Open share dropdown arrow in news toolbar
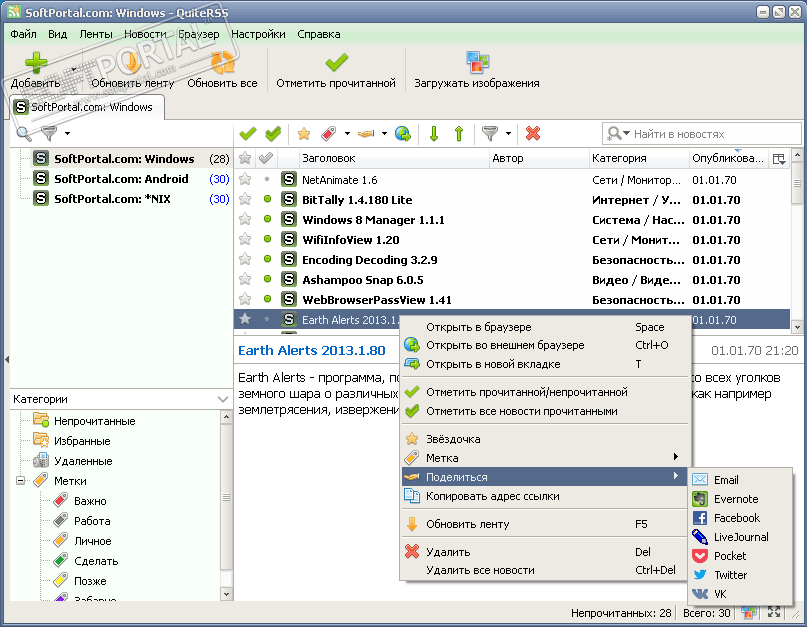807x627 pixels. click(x=384, y=134)
